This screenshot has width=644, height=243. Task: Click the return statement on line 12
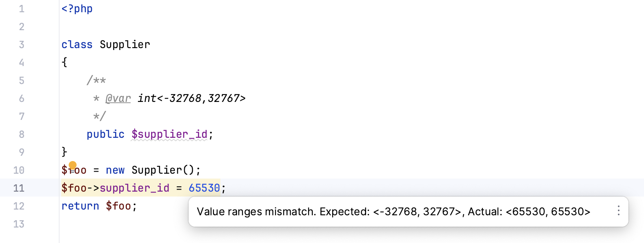80,206
